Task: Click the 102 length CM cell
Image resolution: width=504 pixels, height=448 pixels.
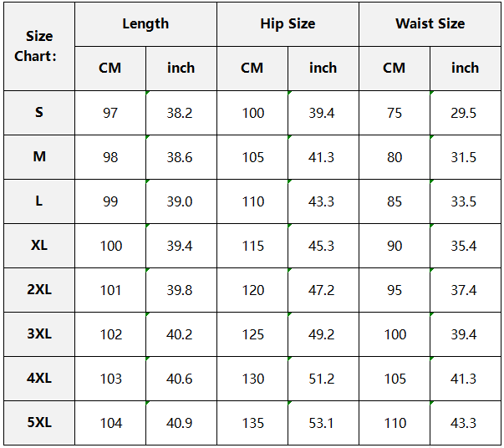Action: 110,334
